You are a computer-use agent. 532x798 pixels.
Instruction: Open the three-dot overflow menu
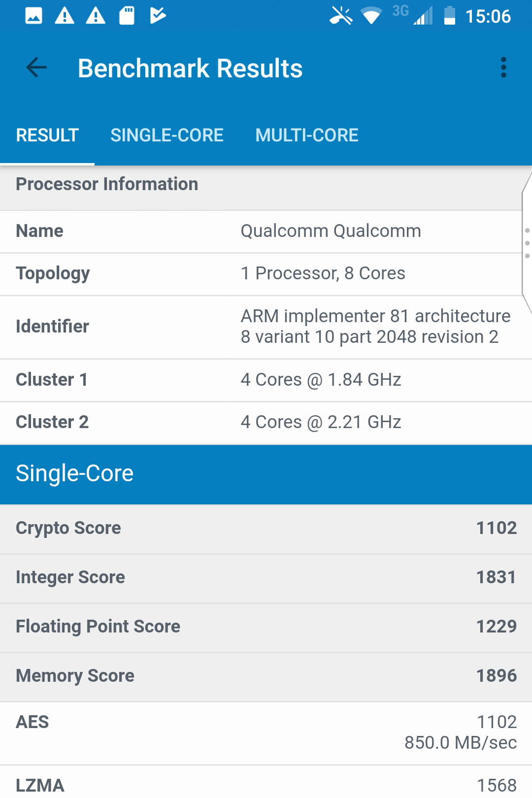tap(503, 68)
